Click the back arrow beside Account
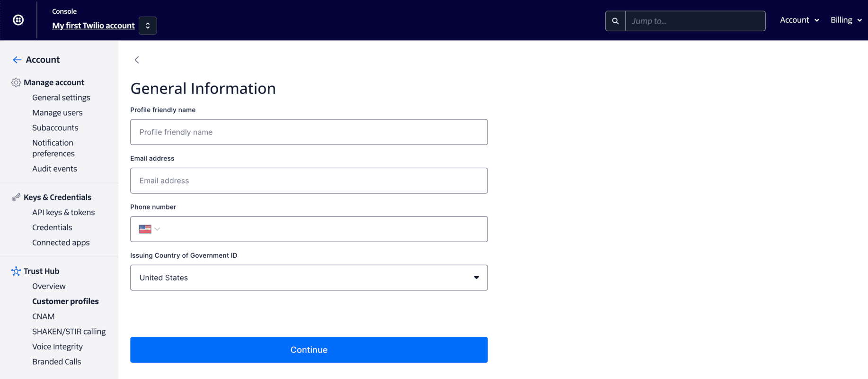 point(17,60)
